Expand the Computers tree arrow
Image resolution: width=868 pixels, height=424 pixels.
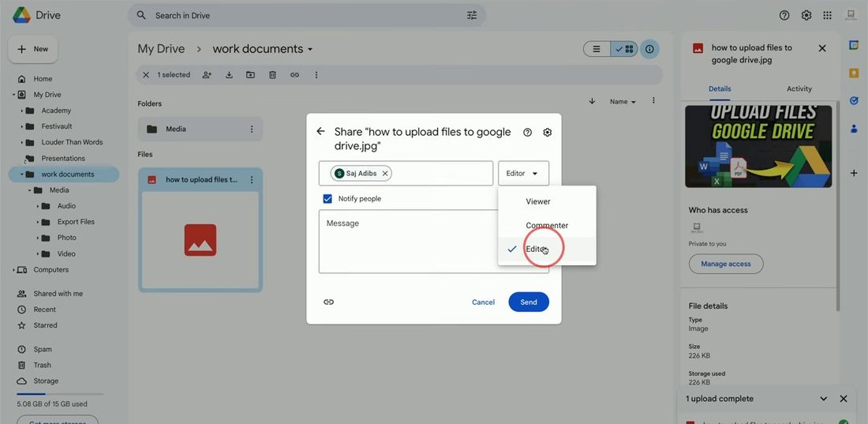(13, 270)
